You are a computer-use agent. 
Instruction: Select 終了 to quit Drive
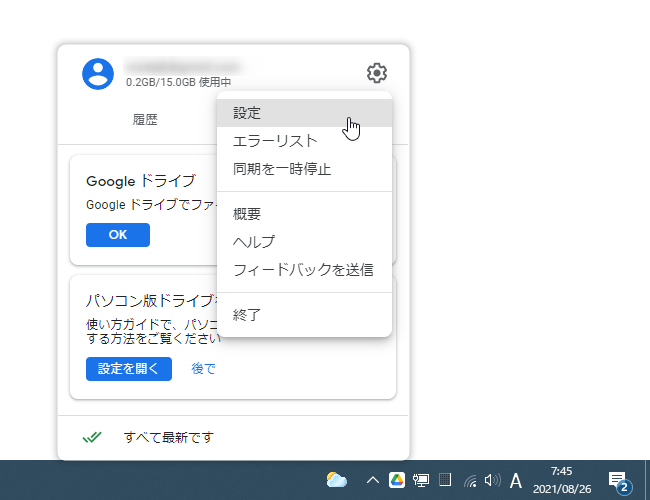tap(304, 315)
